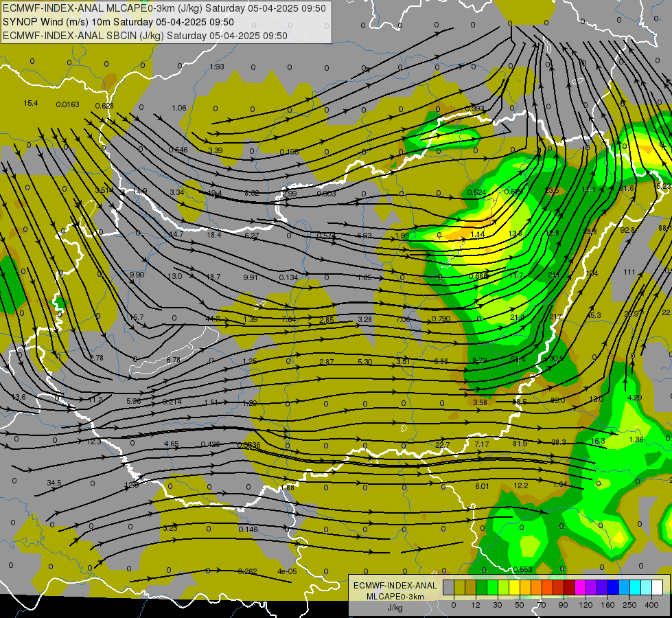The image size is (672, 618).
Task: Click the map value 1.36
Action: point(636,439)
